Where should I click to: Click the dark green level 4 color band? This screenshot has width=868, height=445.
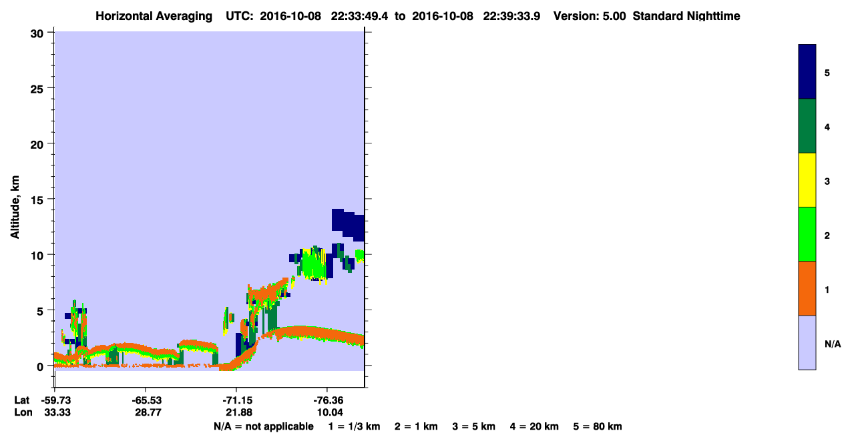807,126
